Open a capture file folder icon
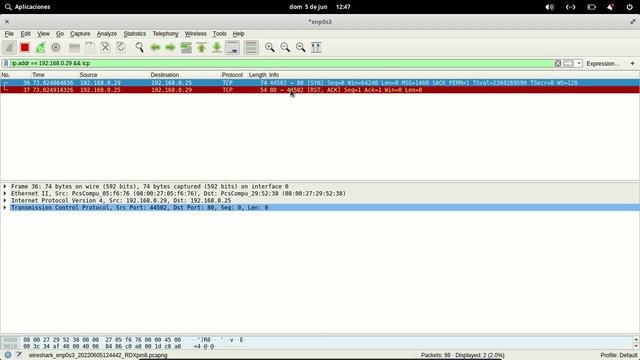 [x=74, y=47]
